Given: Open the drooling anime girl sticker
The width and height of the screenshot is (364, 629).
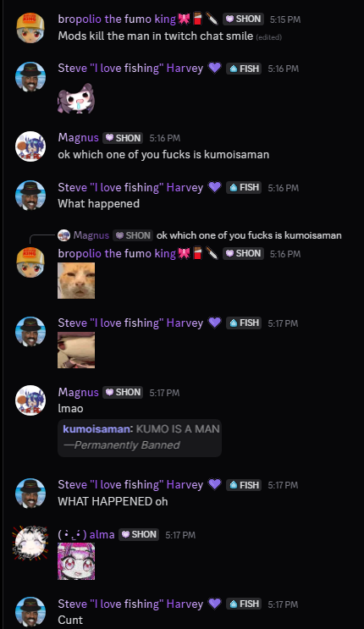Looking at the screenshot, I should [x=76, y=99].
